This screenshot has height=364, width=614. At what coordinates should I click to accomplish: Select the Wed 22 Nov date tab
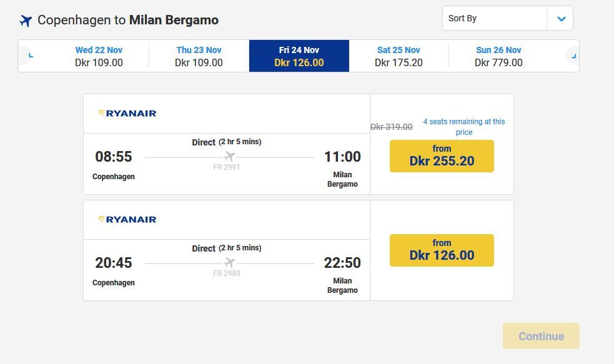[x=99, y=56]
